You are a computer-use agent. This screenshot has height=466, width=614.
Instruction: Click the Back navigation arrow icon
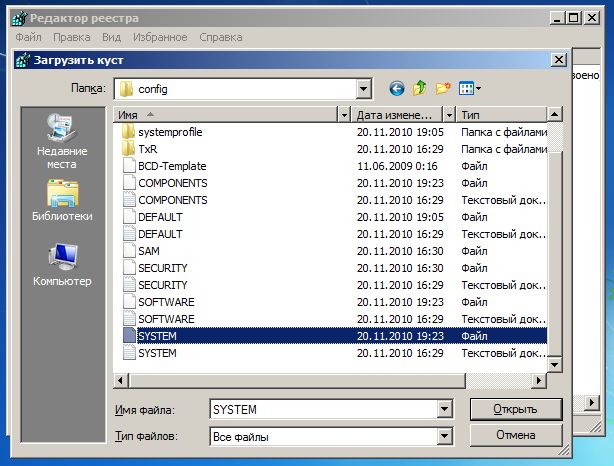pos(397,89)
